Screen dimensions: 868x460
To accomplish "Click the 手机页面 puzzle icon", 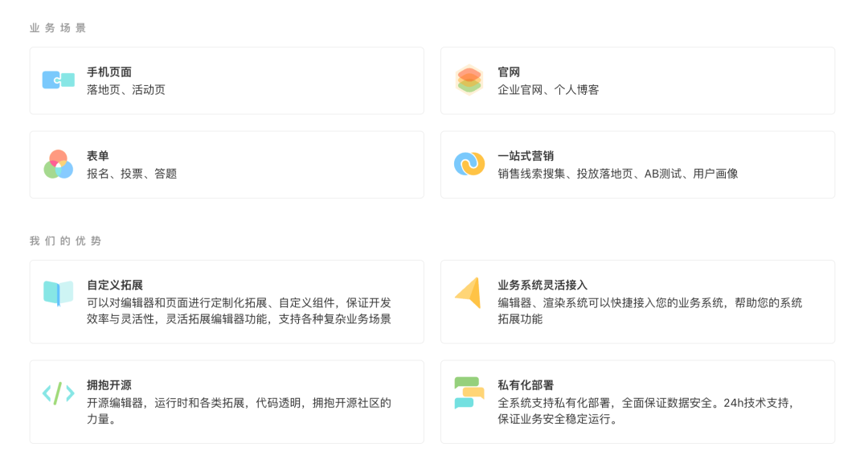I will coord(59,80).
